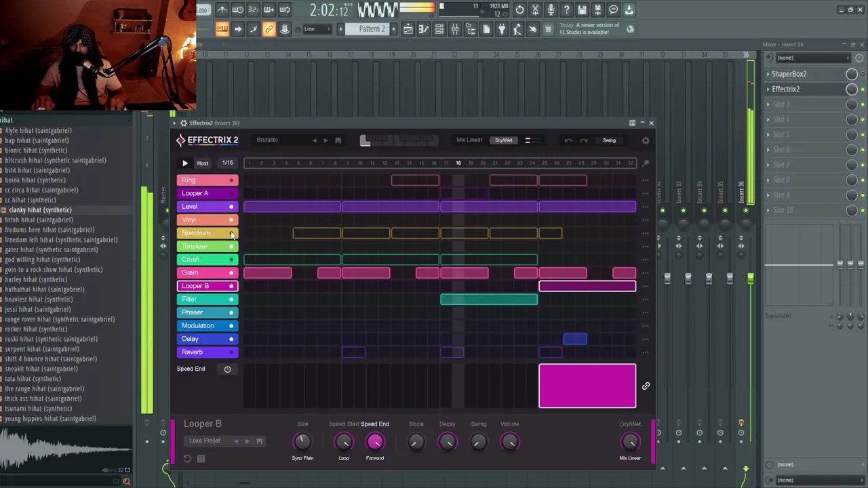The height and width of the screenshot is (488, 868).
Task: Toggle the link chain tool icon
Action: pyautogui.click(x=269, y=29)
